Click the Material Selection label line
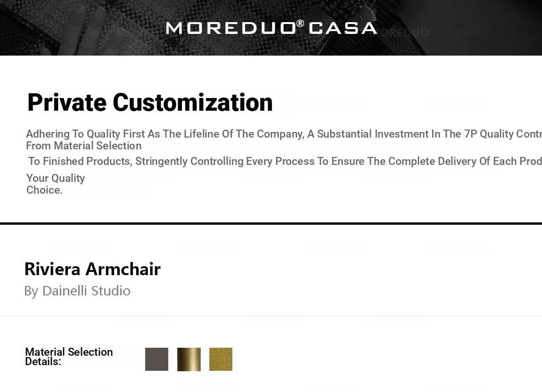This screenshot has height=392, width=542. coord(69,352)
